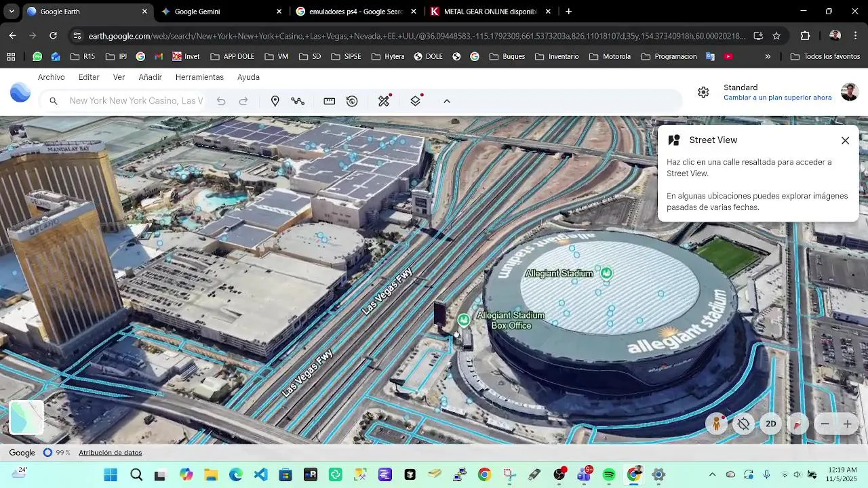
Task: Switch to the Google Gemini tab
Action: [x=221, y=12]
